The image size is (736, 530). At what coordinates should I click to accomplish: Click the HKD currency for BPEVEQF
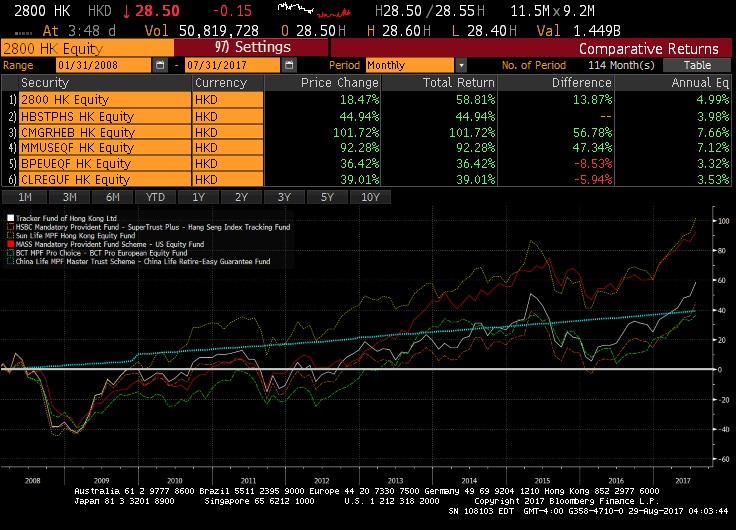tap(228, 163)
